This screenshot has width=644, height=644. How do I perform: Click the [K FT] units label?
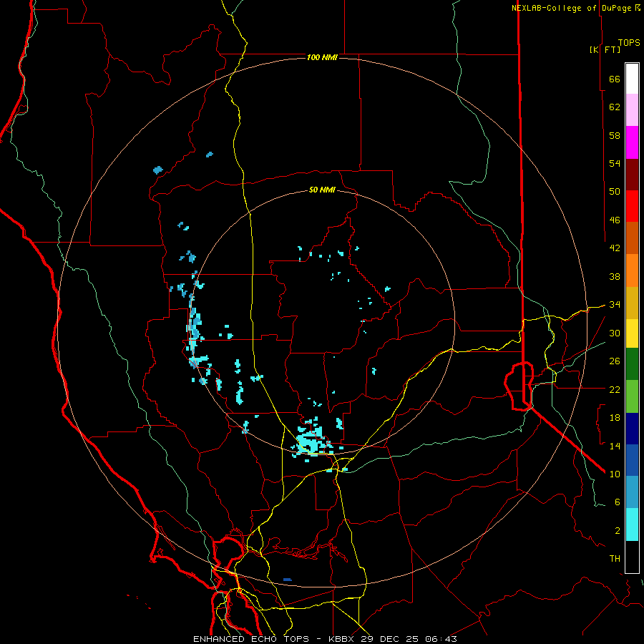(605, 49)
